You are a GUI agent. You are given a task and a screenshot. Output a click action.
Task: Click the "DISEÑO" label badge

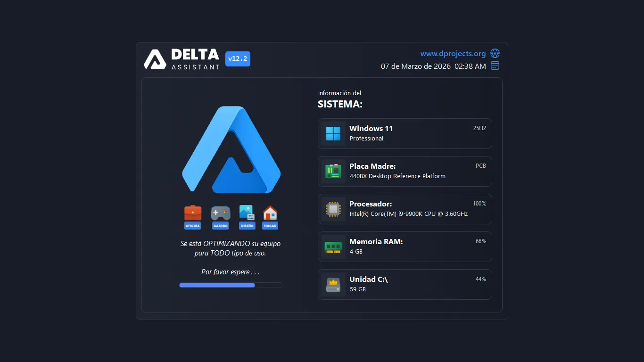tap(247, 226)
